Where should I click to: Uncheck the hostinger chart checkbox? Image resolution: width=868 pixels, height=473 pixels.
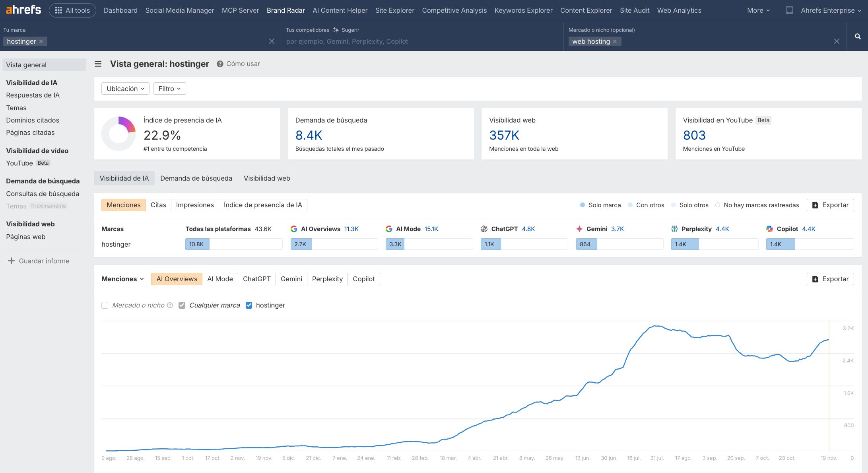249,305
